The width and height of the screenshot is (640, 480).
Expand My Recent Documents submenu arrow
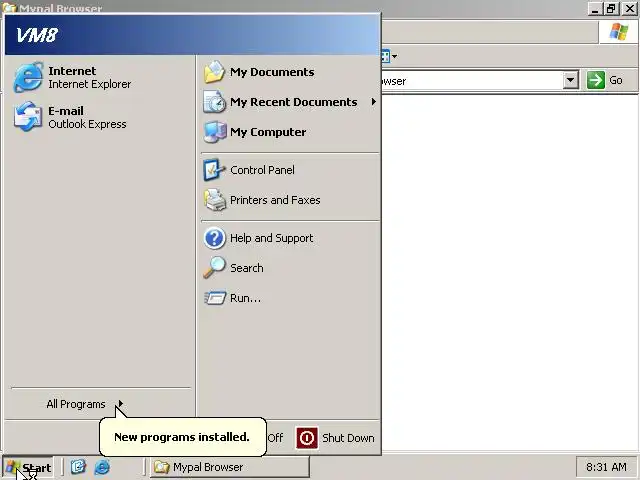373,102
